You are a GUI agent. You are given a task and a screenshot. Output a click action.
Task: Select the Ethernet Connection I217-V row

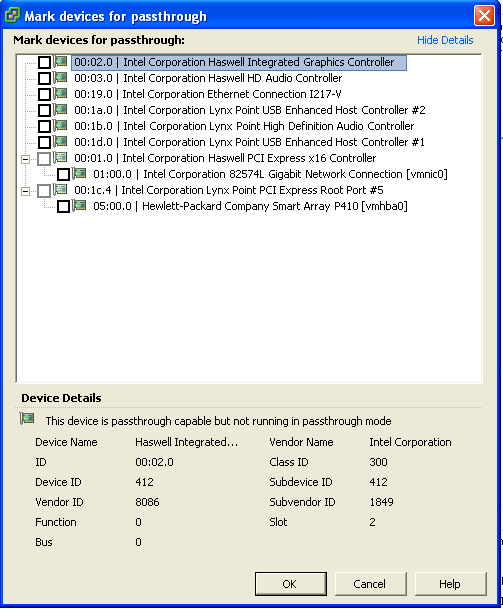click(x=208, y=94)
